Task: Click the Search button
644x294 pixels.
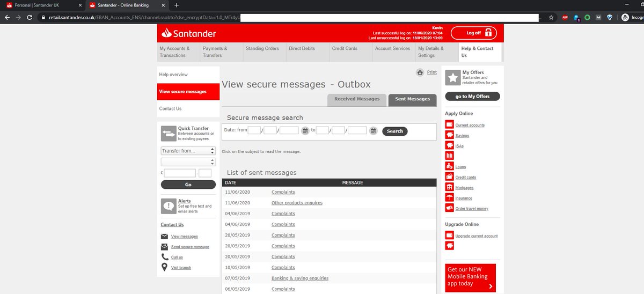Action: coord(395,131)
